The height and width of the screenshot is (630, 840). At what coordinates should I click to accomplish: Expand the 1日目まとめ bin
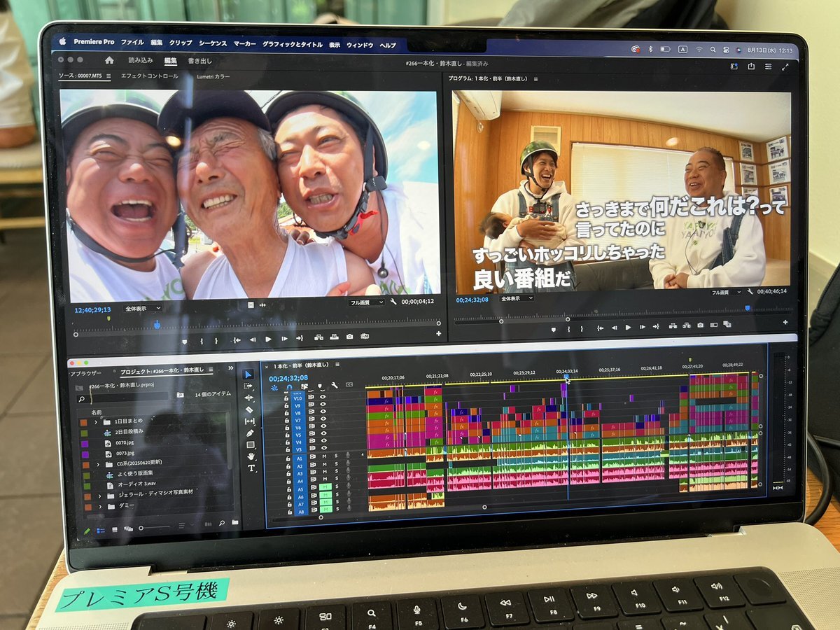(95, 422)
